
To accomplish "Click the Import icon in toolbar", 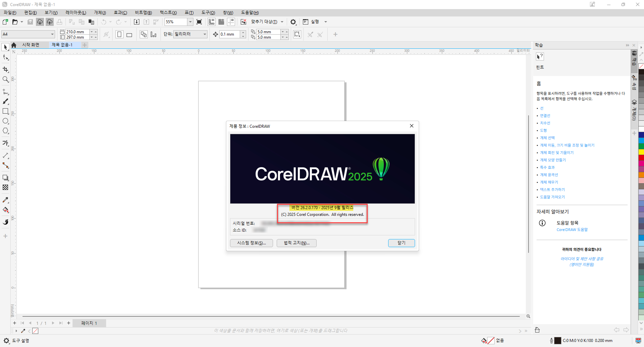I will coord(137,22).
